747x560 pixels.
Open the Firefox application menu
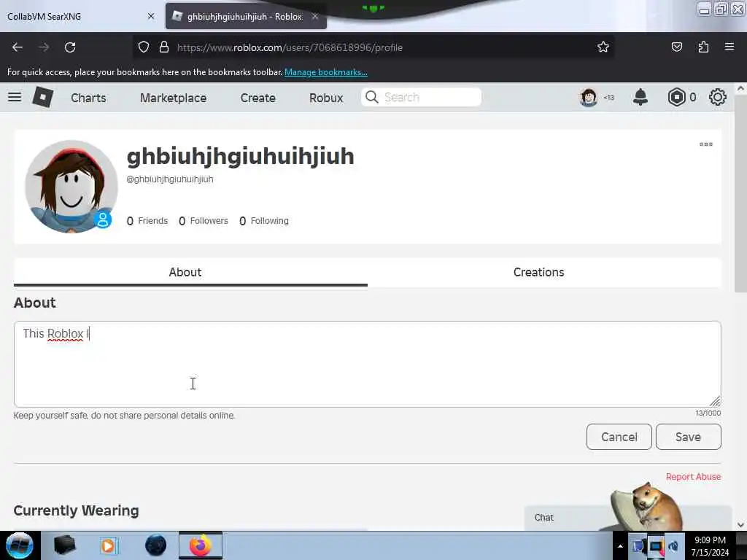tap(729, 47)
